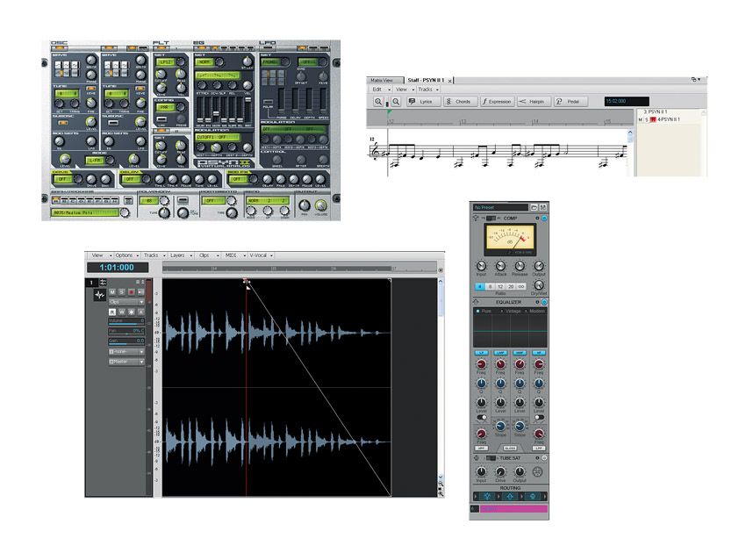This screenshot has height=560, width=746.
Task: Select the Hairpin tool button
Action: pyautogui.click(x=533, y=101)
